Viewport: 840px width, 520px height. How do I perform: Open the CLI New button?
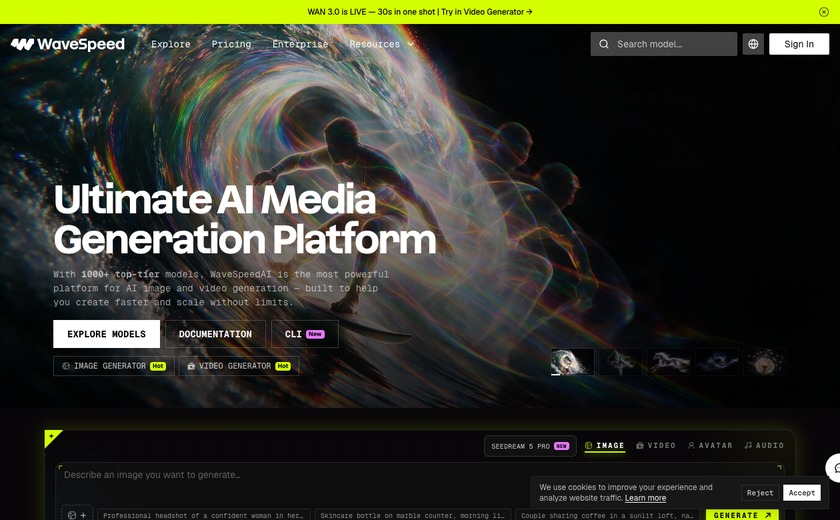[x=305, y=334]
